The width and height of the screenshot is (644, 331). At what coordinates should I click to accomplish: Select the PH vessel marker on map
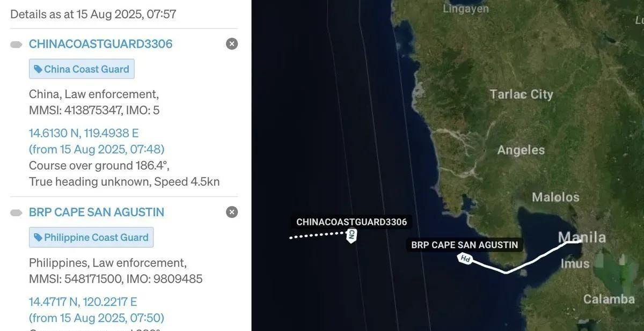(x=465, y=259)
